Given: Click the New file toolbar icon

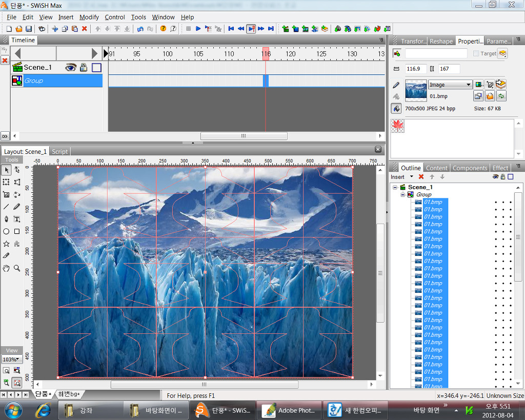Looking at the screenshot, I should coord(9,29).
